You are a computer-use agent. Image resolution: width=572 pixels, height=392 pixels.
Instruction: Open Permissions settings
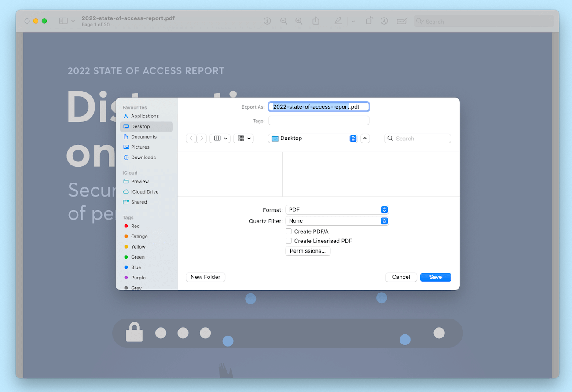click(308, 251)
